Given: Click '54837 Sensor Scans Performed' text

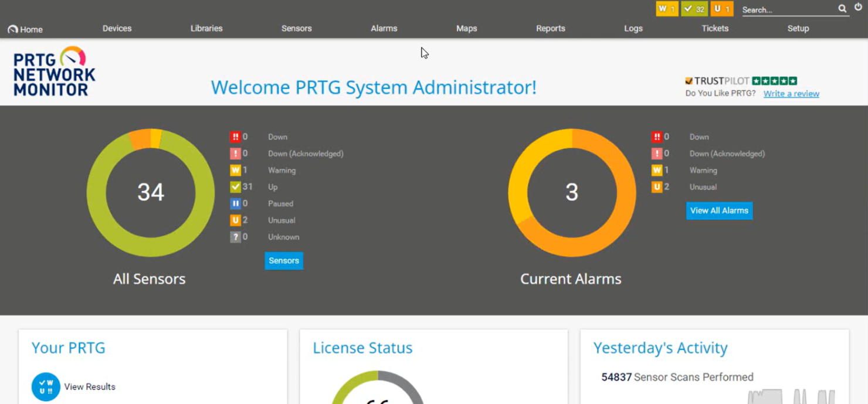Looking at the screenshot, I should 677,377.
